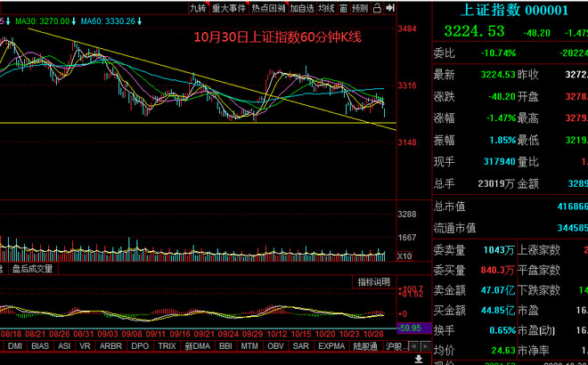Switch to the 盘后成交量 tab
This screenshot has width=588, height=365.
point(33,269)
